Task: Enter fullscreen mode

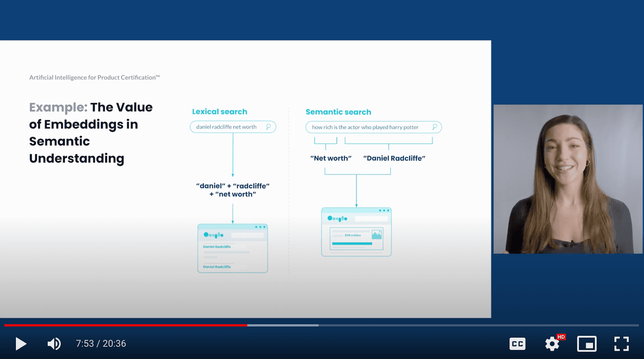Action: (x=622, y=344)
